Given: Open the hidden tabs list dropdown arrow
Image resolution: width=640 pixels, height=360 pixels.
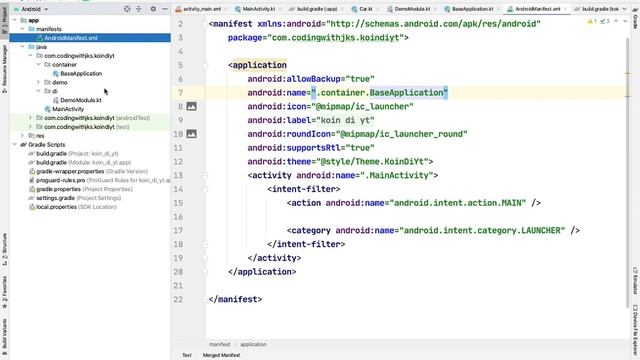Looking at the screenshot, I should (624, 9).
